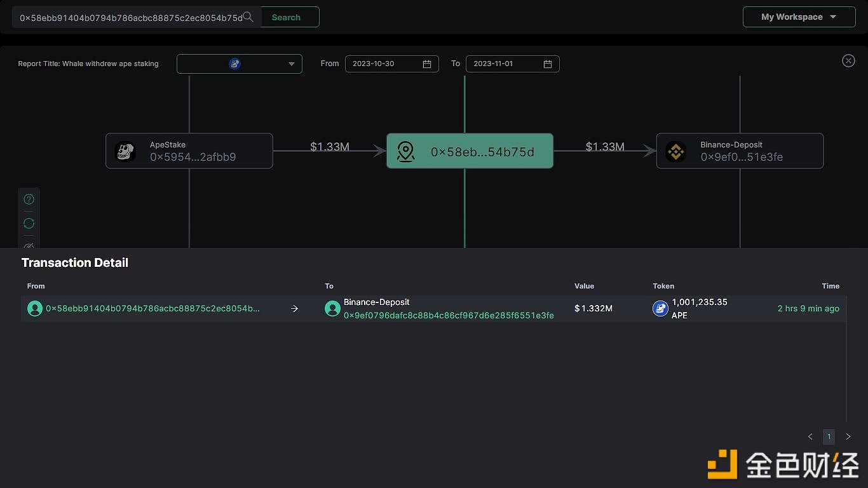Click the ApeStake skull logo icon
868x488 pixels.
point(125,151)
